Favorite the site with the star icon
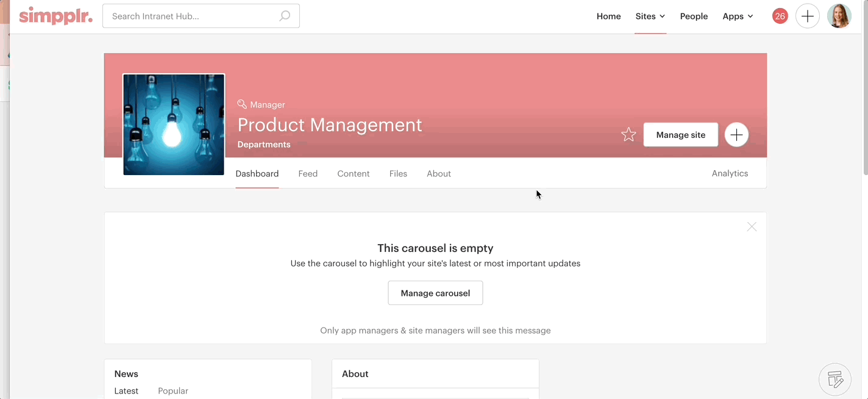Screen dimensions: 868x399 pos(628,135)
